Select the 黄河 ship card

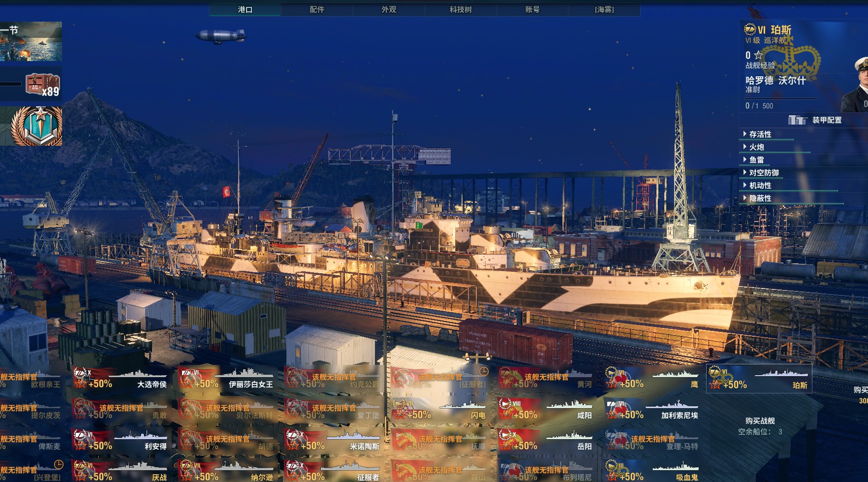click(x=545, y=378)
